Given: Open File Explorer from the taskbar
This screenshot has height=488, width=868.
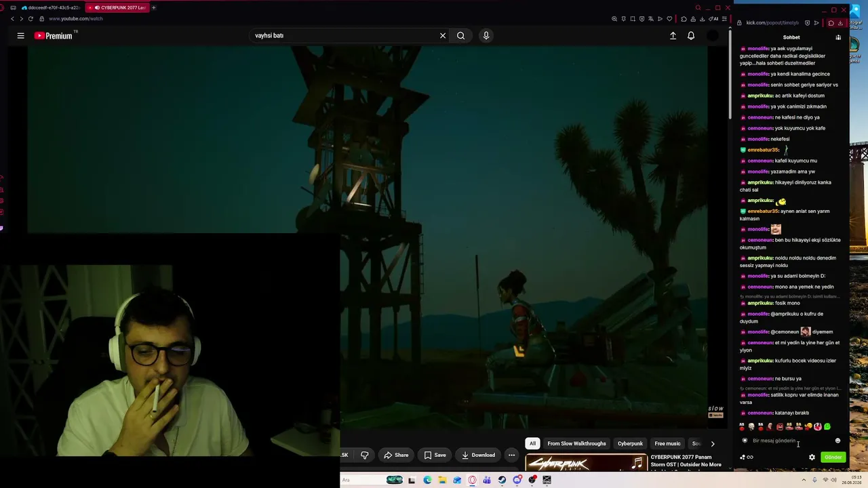Looking at the screenshot, I should coord(442,480).
